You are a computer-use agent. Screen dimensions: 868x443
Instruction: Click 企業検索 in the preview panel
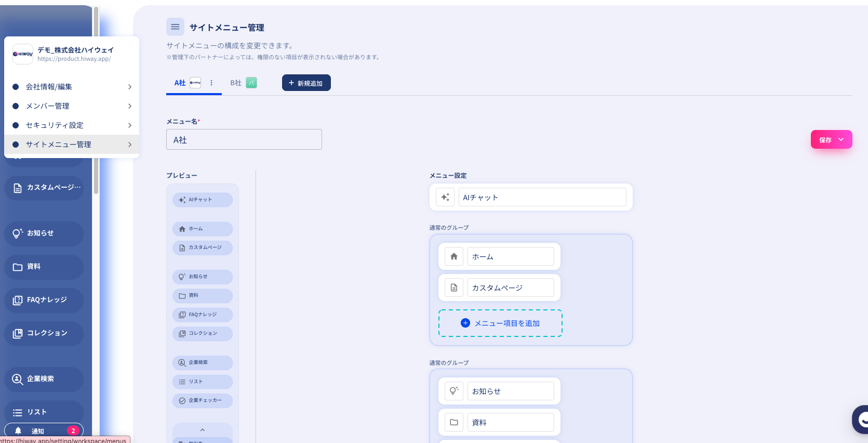pyautogui.click(x=203, y=362)
